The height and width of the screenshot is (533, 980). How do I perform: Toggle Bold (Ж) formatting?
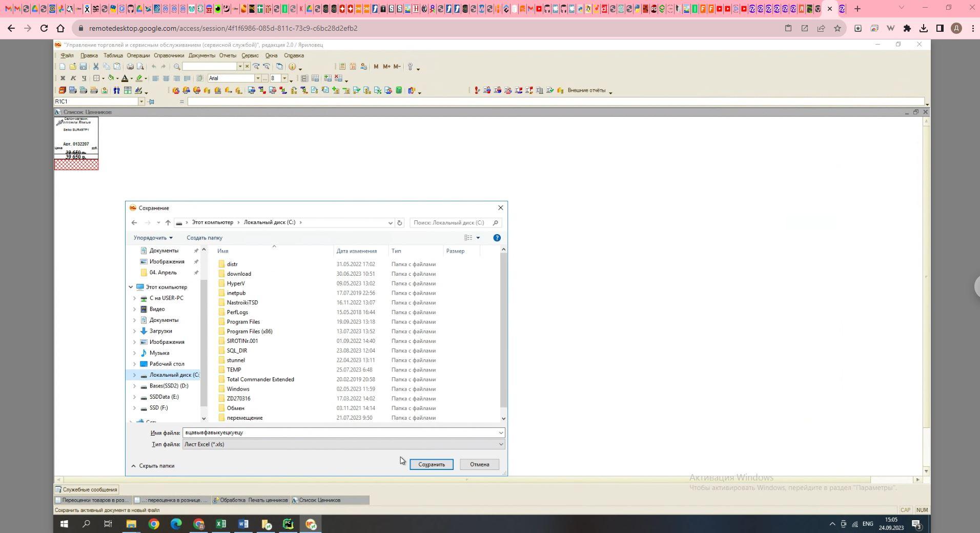click(x=63, y=78)
